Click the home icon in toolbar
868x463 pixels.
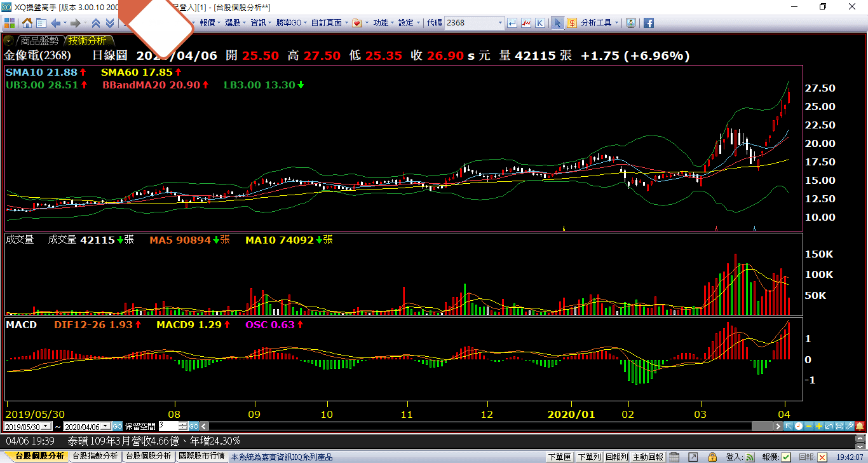click(27, 23)
